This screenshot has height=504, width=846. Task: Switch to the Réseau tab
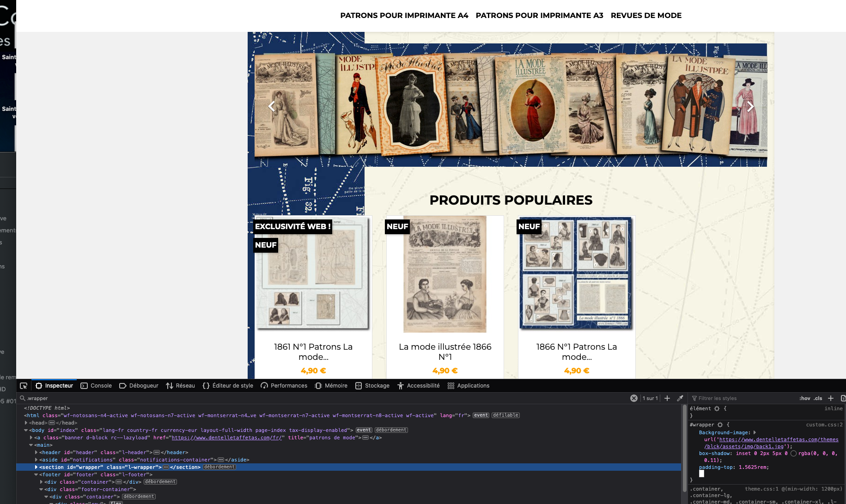(x=181, y=386)
